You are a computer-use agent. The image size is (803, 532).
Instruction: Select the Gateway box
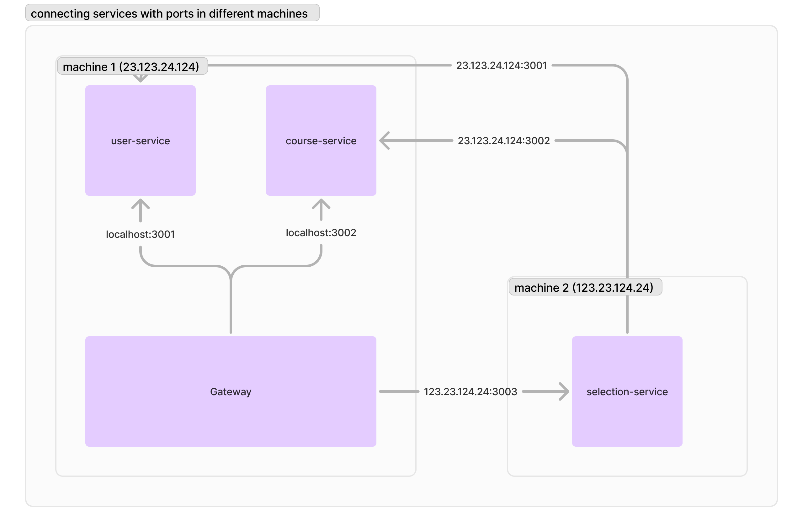(x=231, y=391)
